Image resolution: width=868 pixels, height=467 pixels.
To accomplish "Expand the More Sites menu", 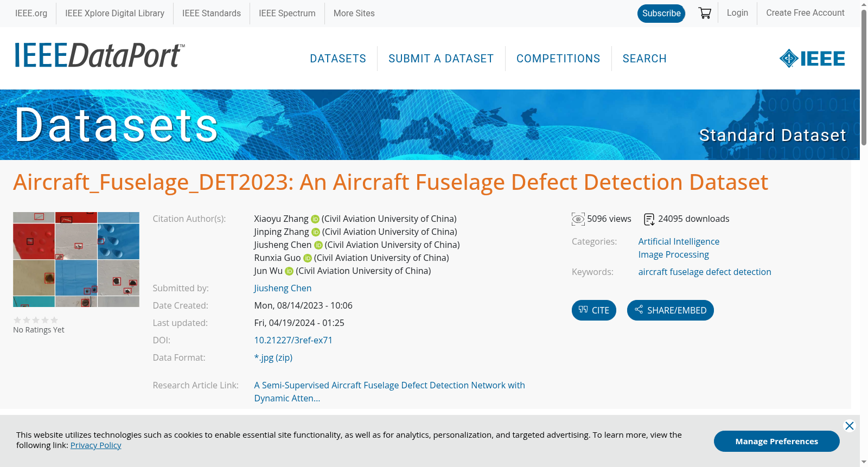I will (x=354, y=13).
